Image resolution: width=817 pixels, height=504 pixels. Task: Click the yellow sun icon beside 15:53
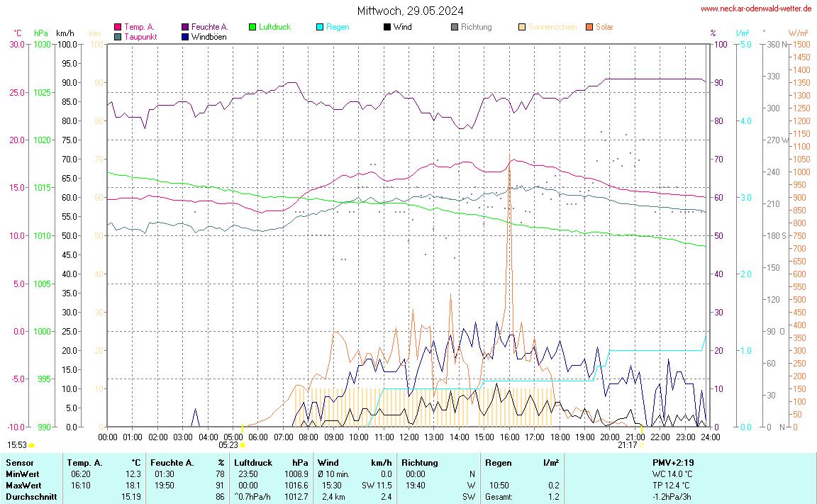pos(32,445)
